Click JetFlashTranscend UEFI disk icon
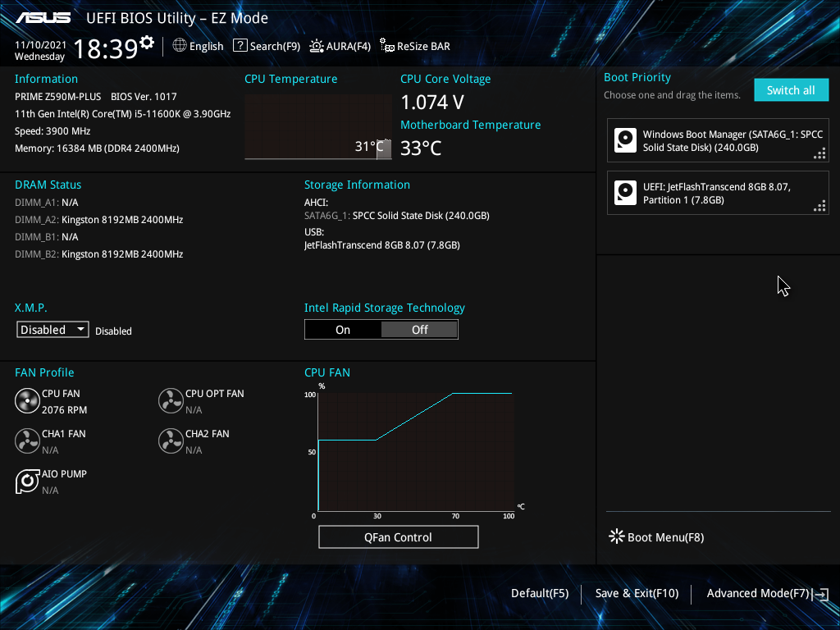The width and height of the screenshot is (840, 630). [625, 193]
